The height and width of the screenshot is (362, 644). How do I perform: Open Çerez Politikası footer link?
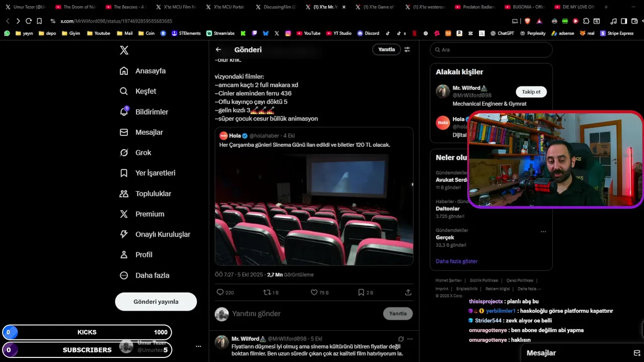click(x=520, y=281)
